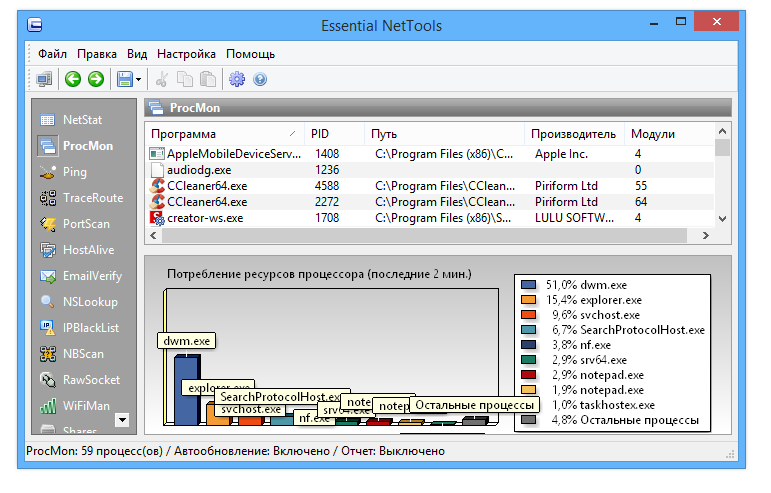Sort by the PID column header
Viewport: 771px width, 493px height.
tap(334, 134)
